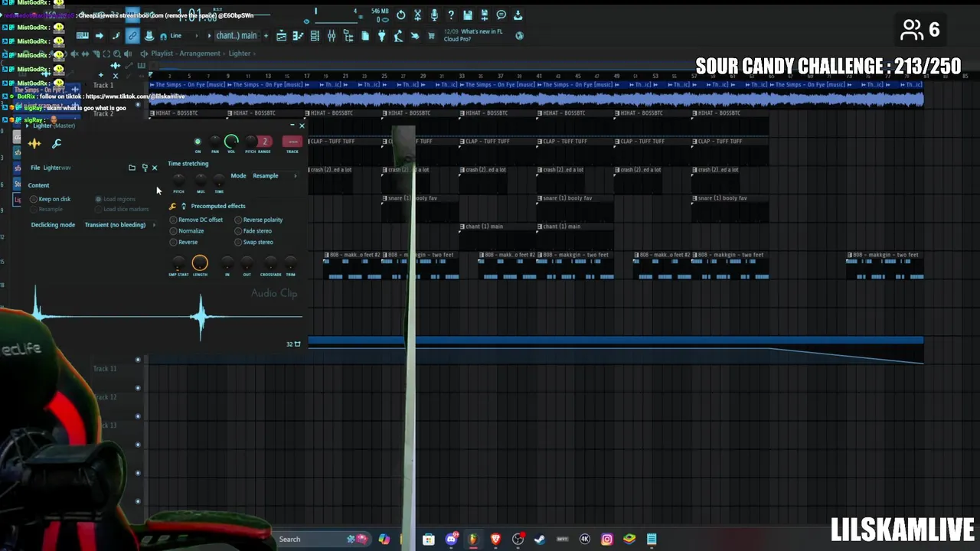980x551 pixels.
Task: Open the wrench settings tab in Lighter
Action: pos(57,143)
